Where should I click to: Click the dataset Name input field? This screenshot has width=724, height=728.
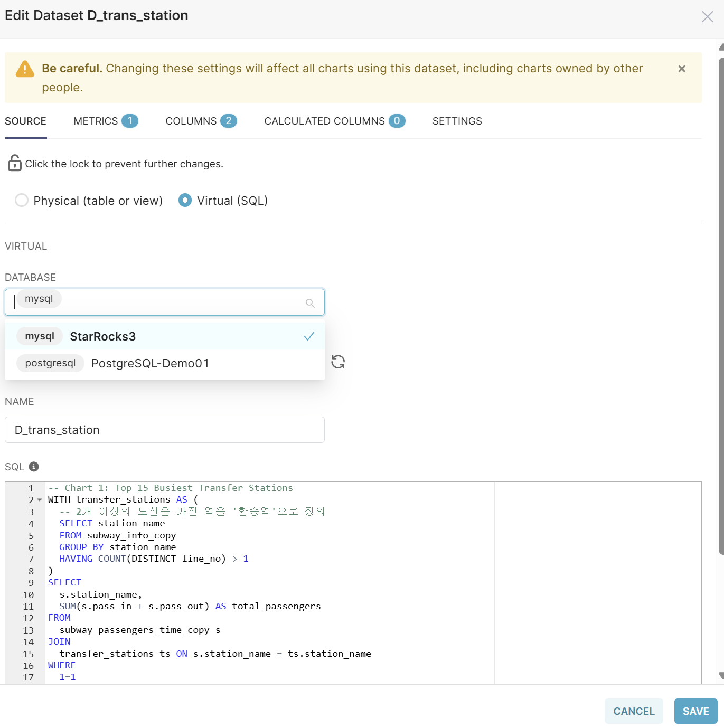tap(164, 430)
